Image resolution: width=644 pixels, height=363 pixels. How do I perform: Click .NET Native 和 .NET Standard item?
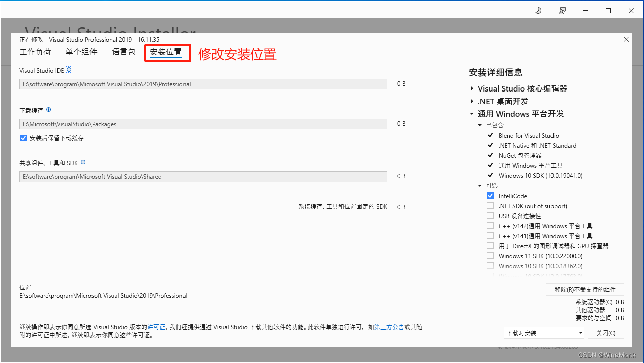[x=537, y=145]
